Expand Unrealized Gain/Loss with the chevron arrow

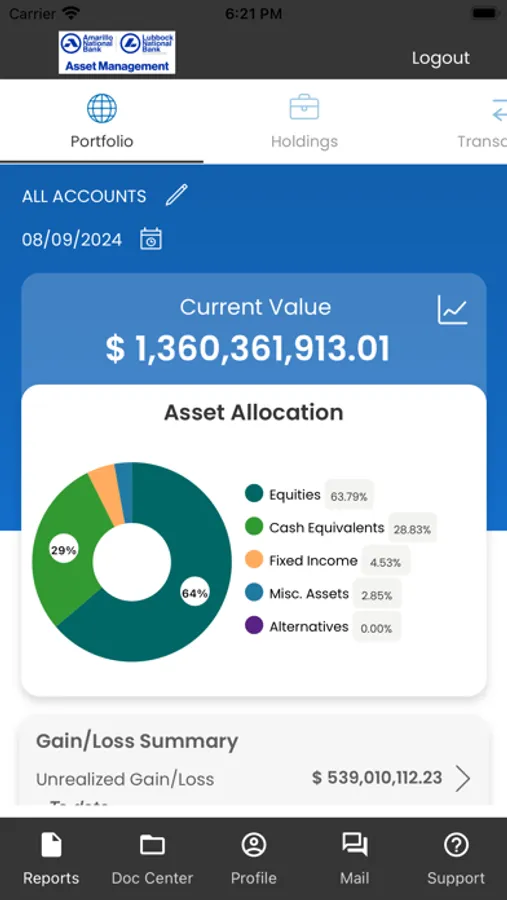[x=463, y=779]
